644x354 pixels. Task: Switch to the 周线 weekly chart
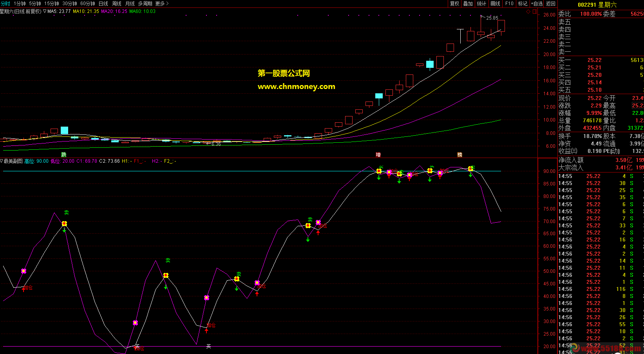[117, 4]
